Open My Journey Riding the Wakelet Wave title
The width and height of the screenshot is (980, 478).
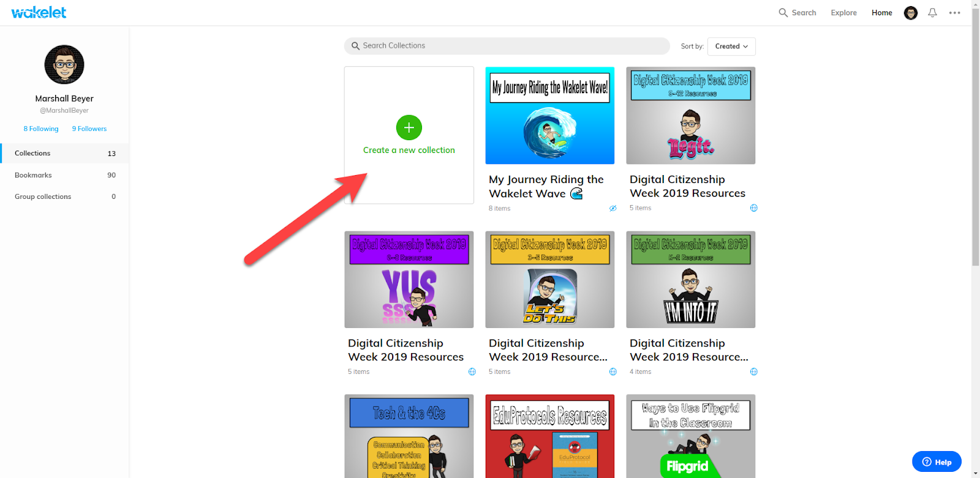coord(546,186)
